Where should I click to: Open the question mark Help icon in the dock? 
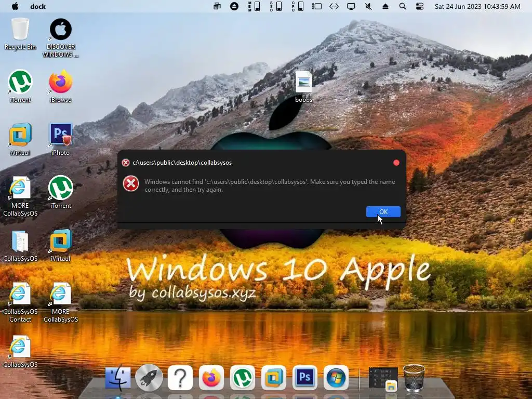tap(180, 378)
